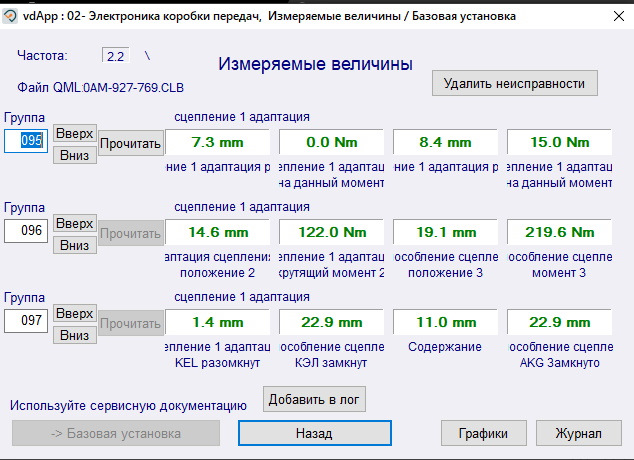The width and height of the screenshot is (634, 460).
Task: Click the 19.1 mm value
Action: 445,232
